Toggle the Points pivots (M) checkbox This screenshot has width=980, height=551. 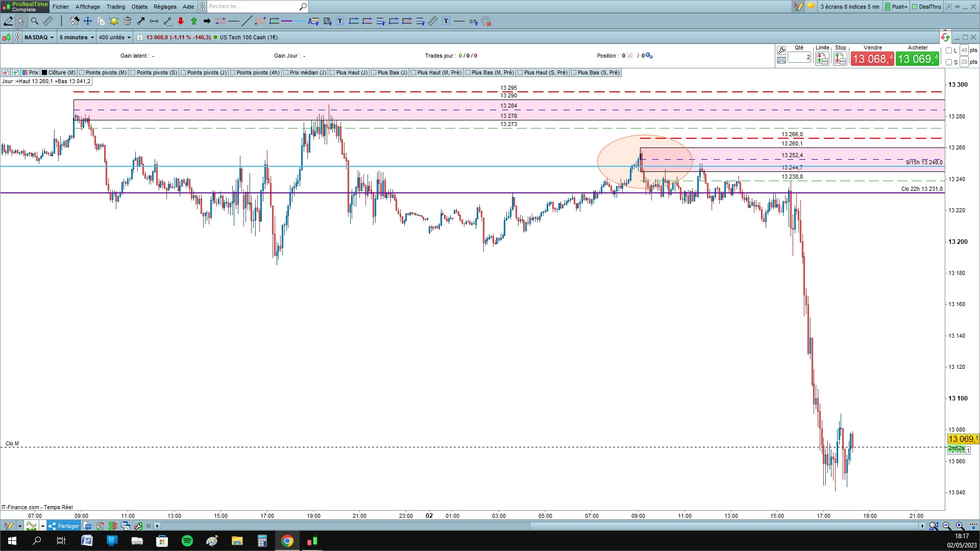pos(83,72)
